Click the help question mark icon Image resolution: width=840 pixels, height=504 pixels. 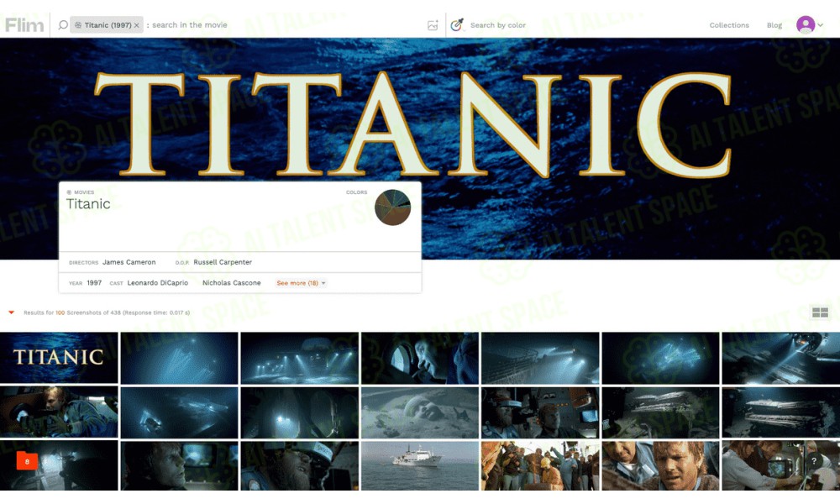(814, 460)
